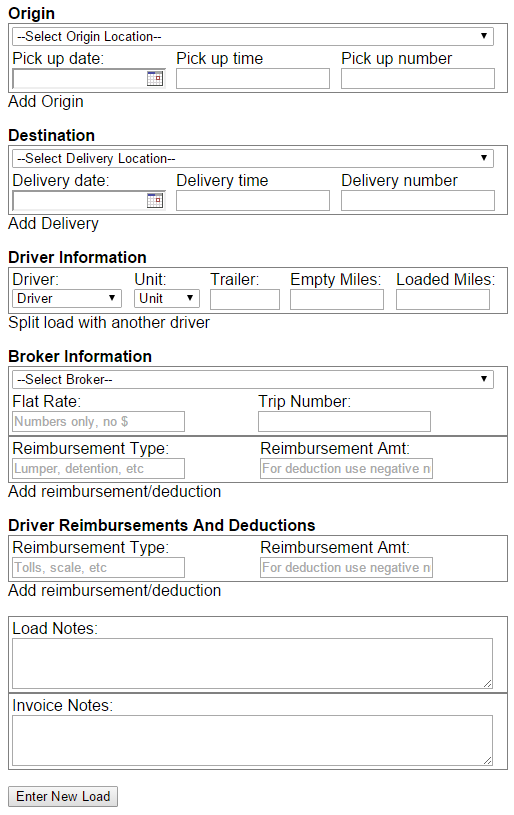Open the delivery date calendar icon
Screen dimensions: 514x815
click(155, 201)
